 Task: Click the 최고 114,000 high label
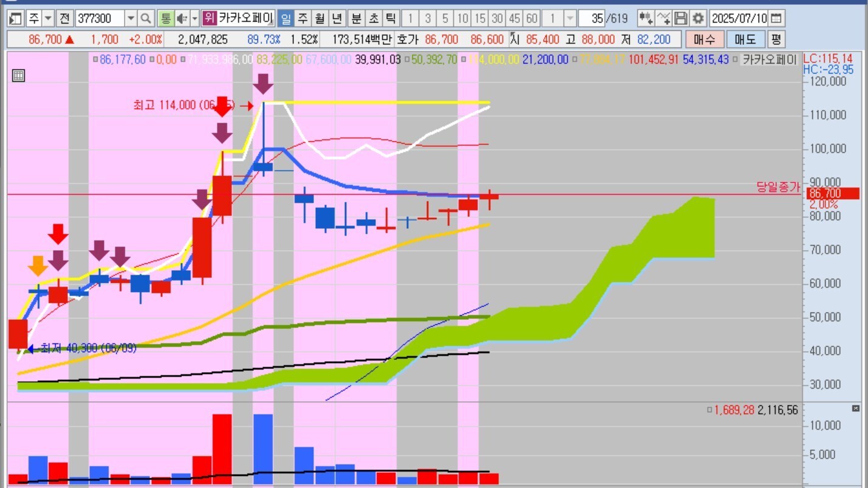click(x=183, y=105)
